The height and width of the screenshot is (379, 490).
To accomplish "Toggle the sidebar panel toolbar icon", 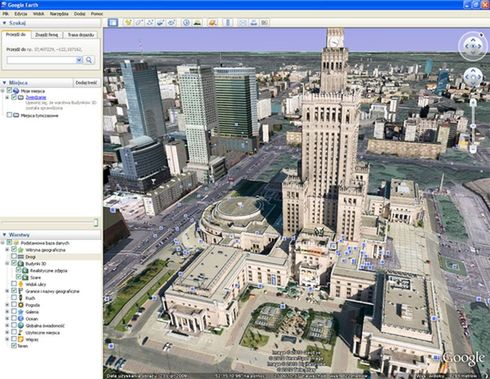I will click(x=113, y=22).
